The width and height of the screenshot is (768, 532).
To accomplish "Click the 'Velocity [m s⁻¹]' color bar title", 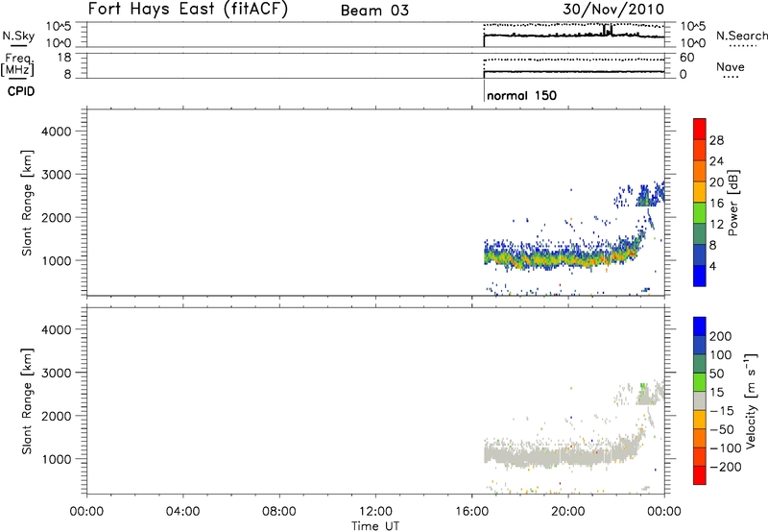I will pyautogui.click(x=751, y=400).
